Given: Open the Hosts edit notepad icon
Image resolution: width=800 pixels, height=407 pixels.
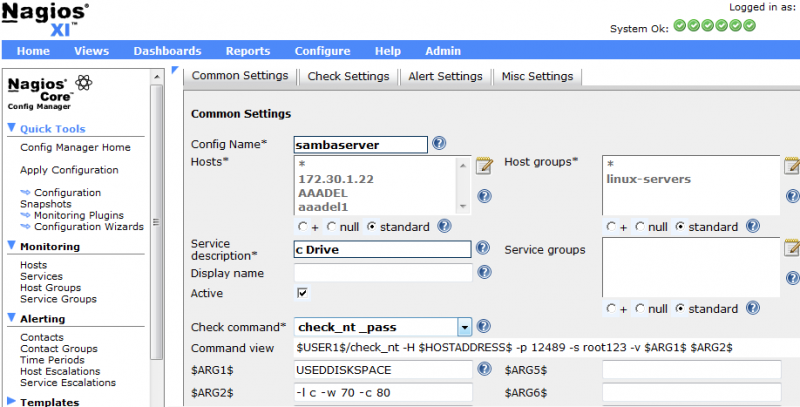Looking at the screenshot, I should coord(484,166).
